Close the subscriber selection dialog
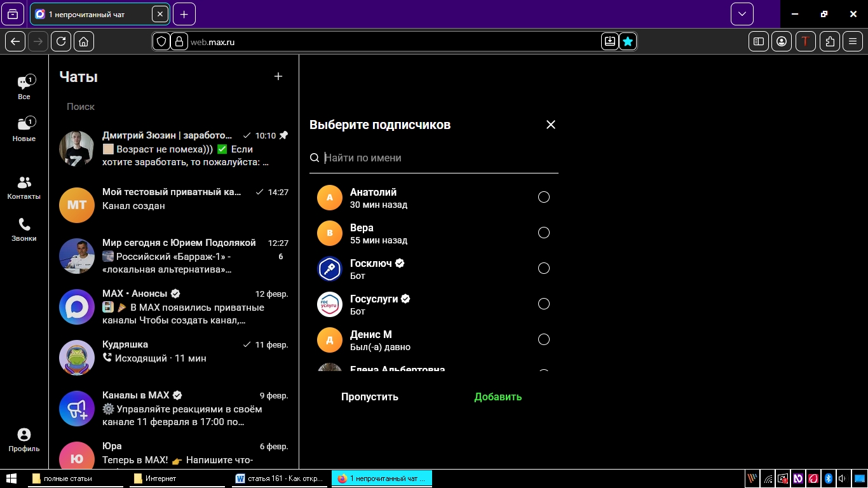Image resolution: width=868 pixels, height=488 pixels. 550,125
